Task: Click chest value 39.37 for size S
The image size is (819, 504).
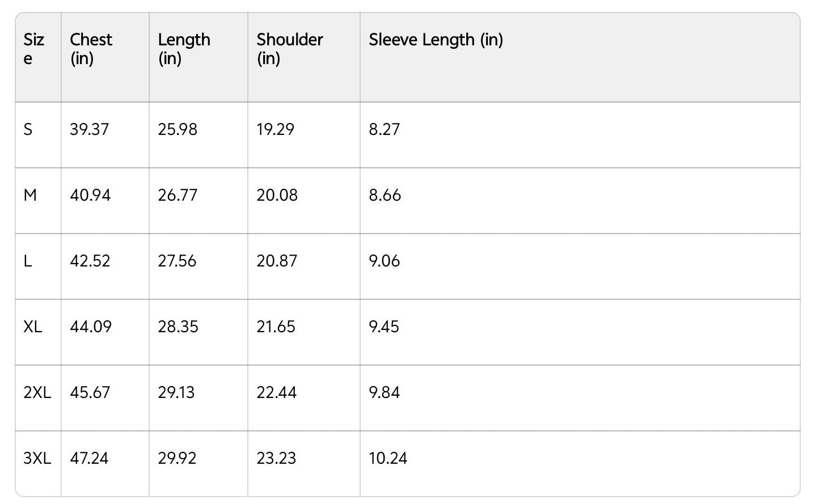Action: [89, 129]
